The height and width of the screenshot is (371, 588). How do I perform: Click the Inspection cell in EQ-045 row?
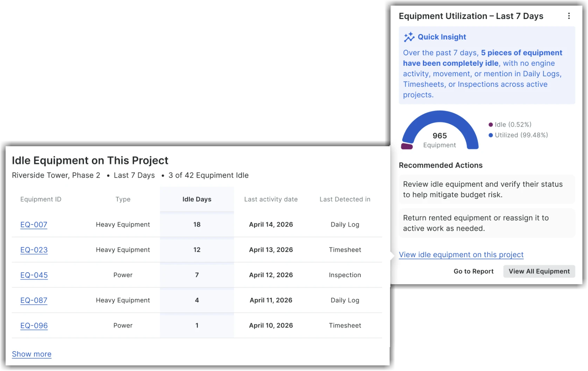point(345,275)
